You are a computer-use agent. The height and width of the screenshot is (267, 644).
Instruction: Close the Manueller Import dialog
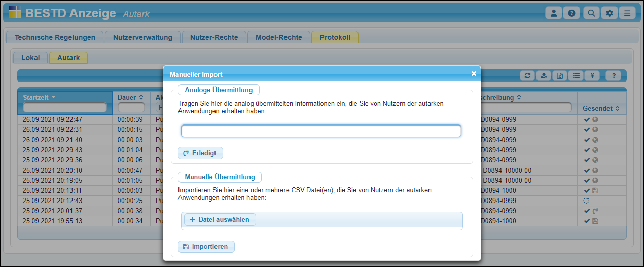point(474,74)
